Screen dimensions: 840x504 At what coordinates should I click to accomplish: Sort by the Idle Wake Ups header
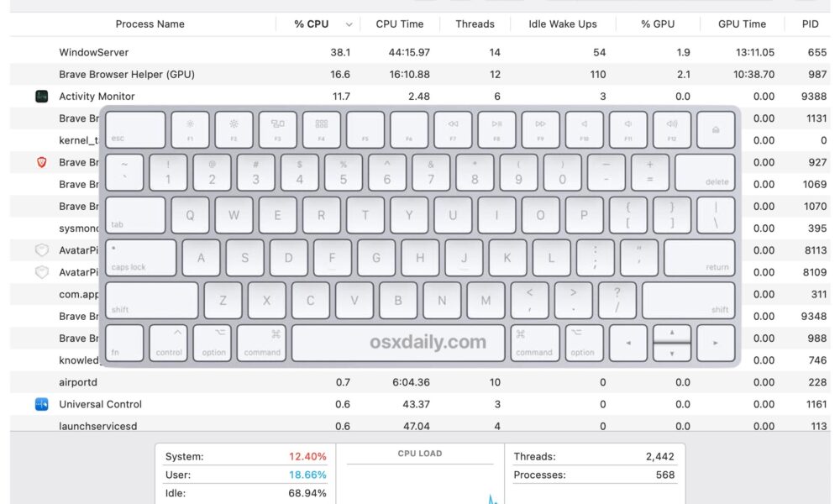click(563, 24)
